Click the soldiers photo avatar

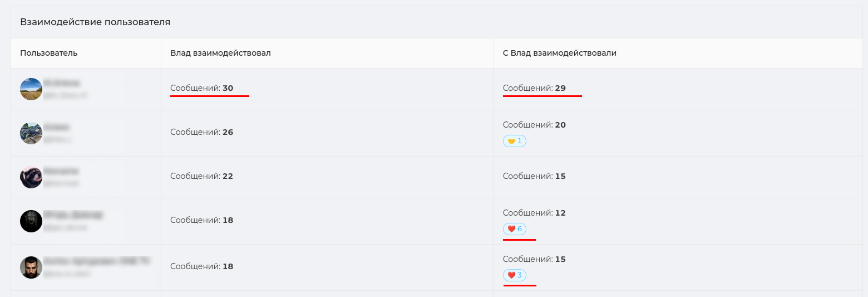tap(31, 133)
